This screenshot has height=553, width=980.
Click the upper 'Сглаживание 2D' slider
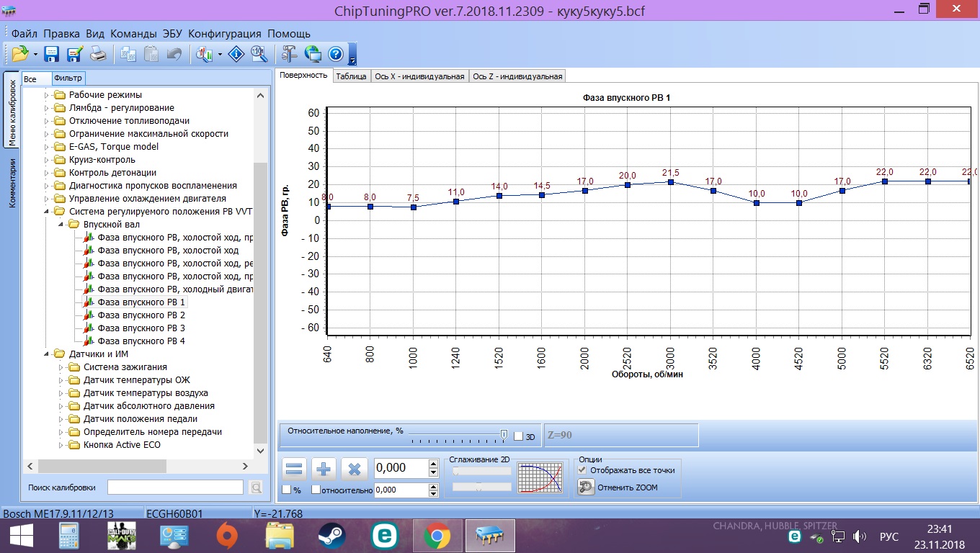tap(481, 471)
